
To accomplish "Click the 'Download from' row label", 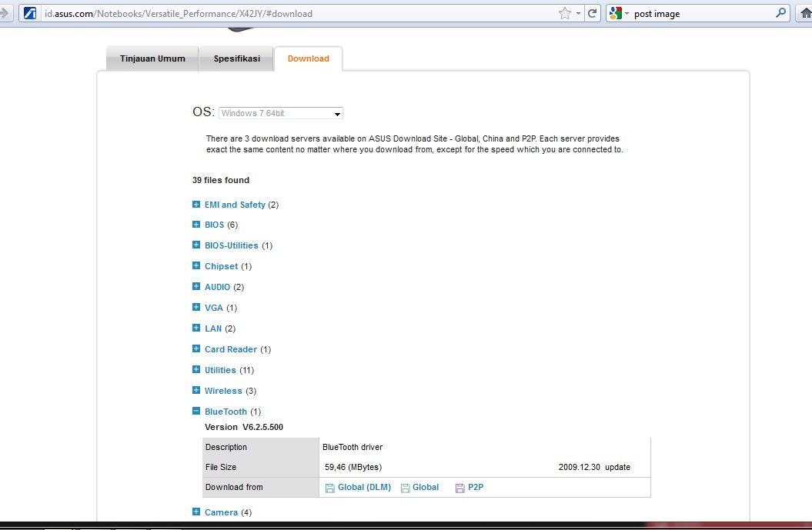I will [x=234, y=487].
